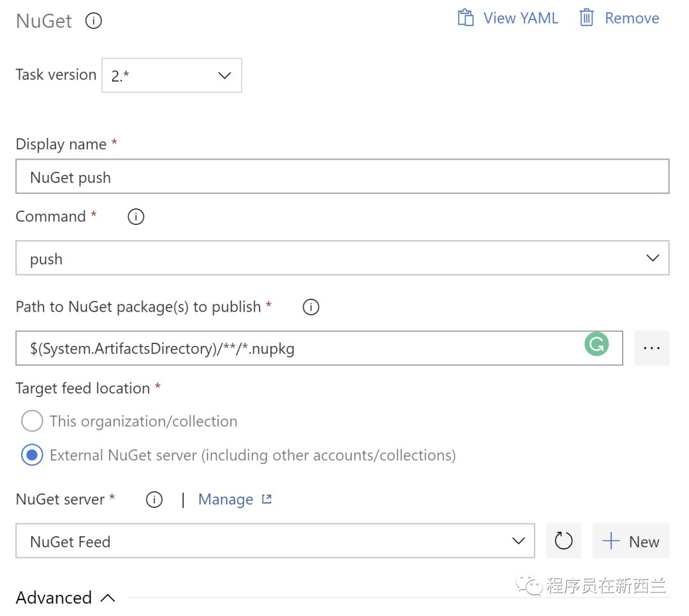
Task: Click the Remove task link
Action: click(632, 18)
